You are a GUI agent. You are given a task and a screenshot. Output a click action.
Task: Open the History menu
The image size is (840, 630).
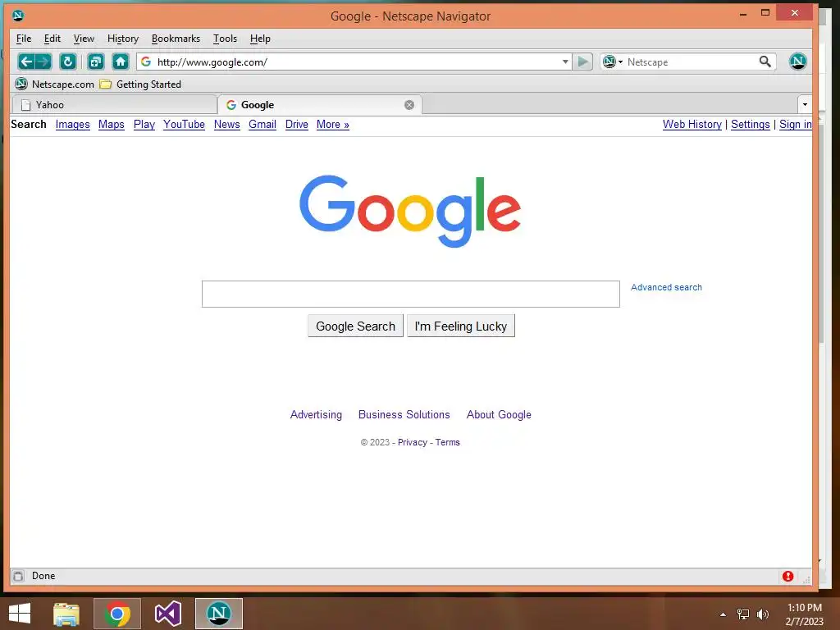coord(123,39)
